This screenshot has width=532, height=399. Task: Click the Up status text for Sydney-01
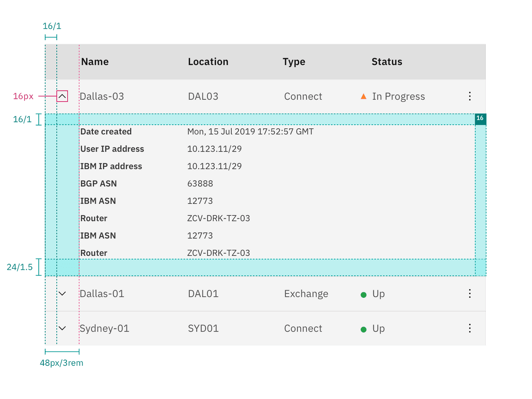378,329
